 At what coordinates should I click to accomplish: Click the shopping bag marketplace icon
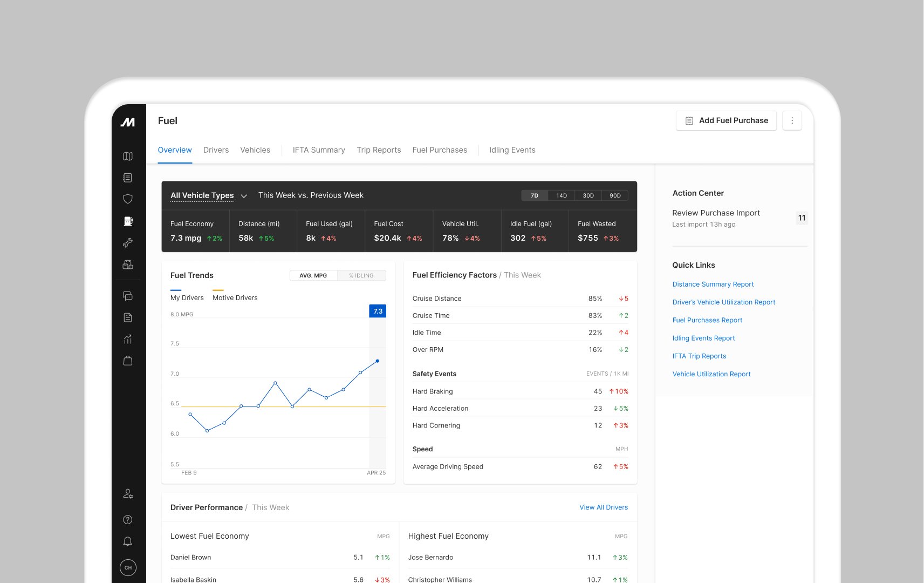click(x=128, y=361)
